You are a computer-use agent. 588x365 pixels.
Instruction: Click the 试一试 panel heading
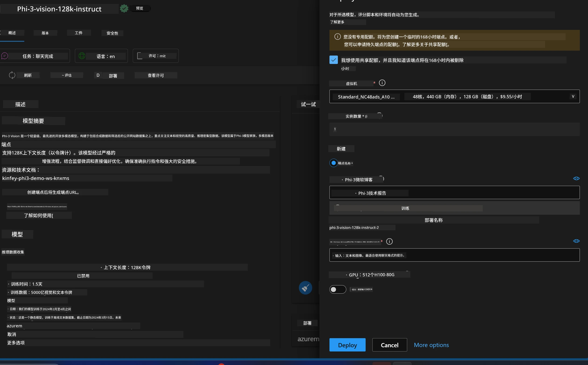[308, 104]
